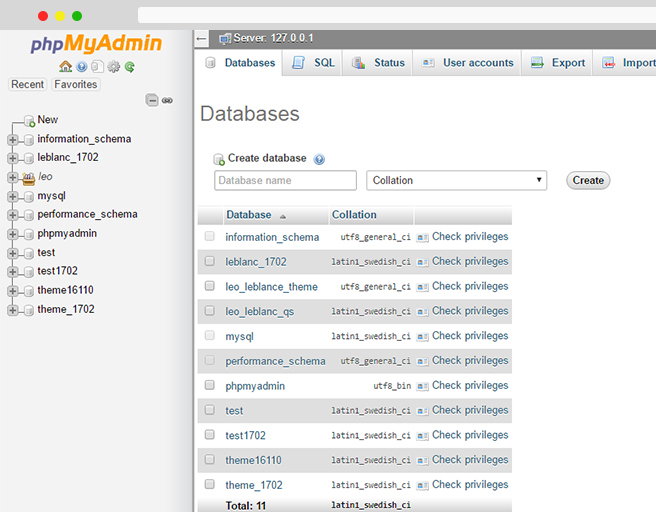The image size is (656, 512).
Task: Click the leo group basket icon
Action: pyautogui.click(x=28, y=178)
